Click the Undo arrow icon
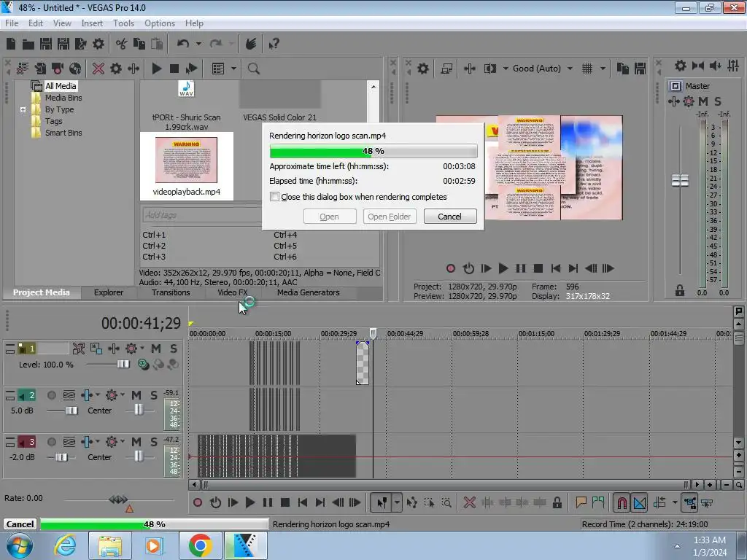 coord(183,44)
